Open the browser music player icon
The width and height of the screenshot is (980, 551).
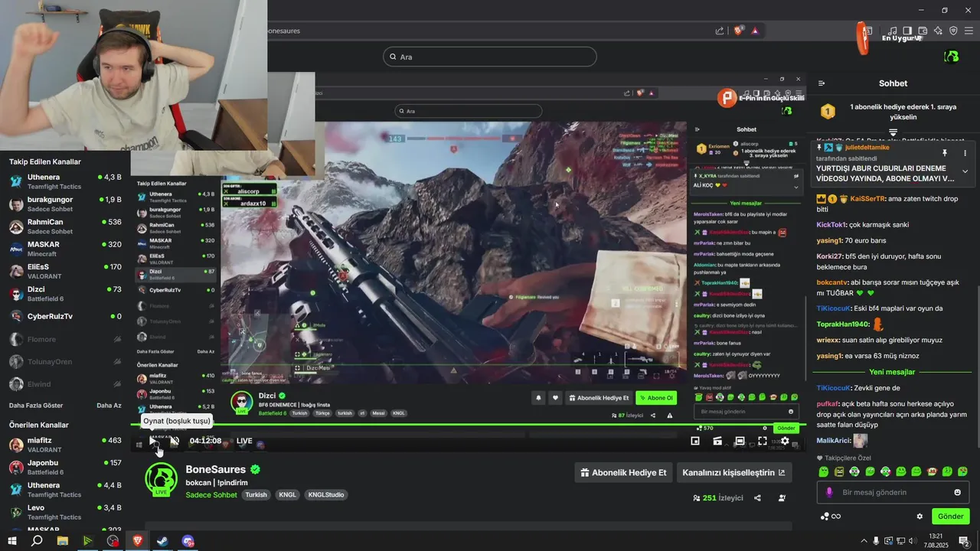pos(893,31)
